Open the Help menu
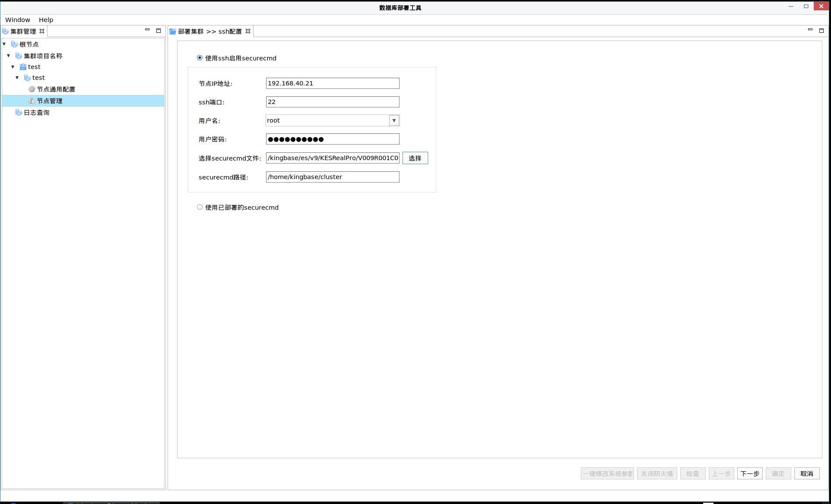Viewport: 831px width, 504px height. click(x=46, y=20)
